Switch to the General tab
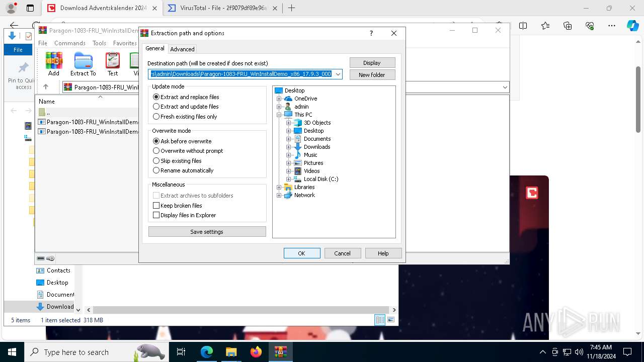This screenshot has height=362, width=644. [155, 49]
